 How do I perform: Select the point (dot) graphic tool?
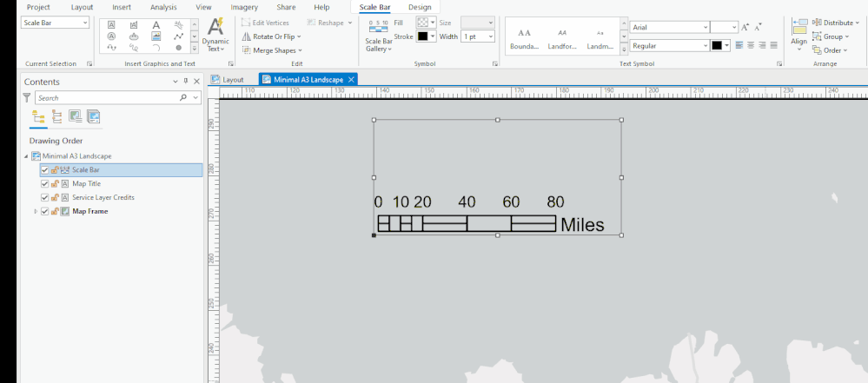tap(178, 48)
